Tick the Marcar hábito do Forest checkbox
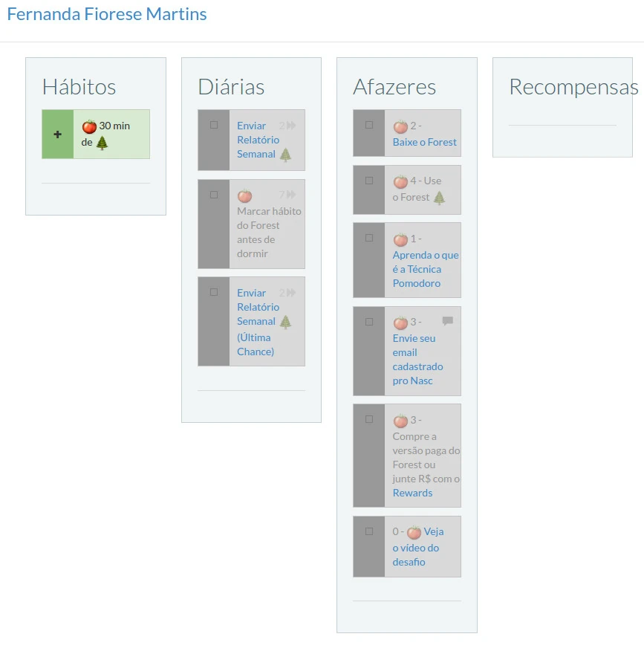The height and width of the screenshot is (654, 644). pyautogui.click(x=214, y=195)
